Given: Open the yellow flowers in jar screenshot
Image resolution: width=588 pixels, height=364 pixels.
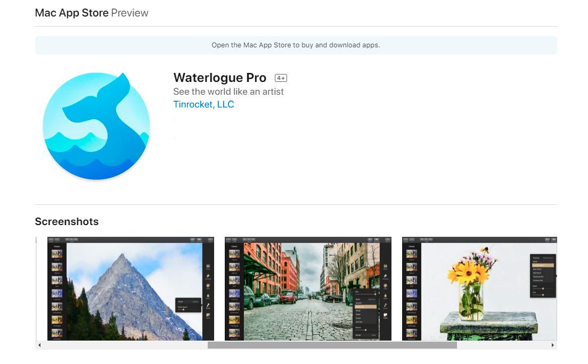Looking at the screenshot, I should point(479,288).
